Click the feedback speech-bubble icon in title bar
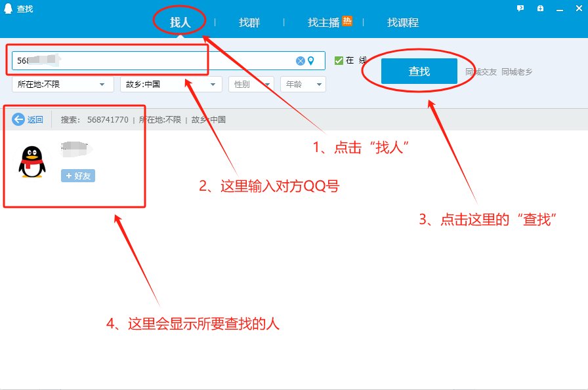This screenshot has width=588, height=390. [x=520, y=8]
